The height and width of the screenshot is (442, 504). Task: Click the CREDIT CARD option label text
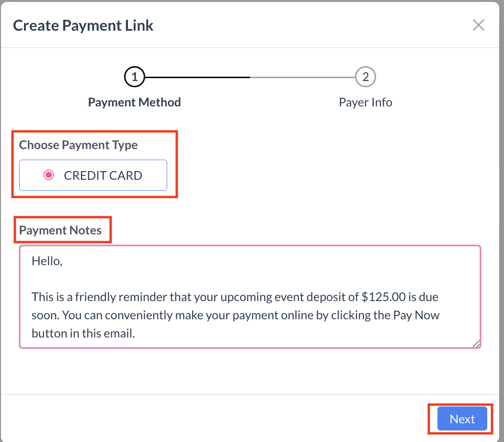point(103,175)
